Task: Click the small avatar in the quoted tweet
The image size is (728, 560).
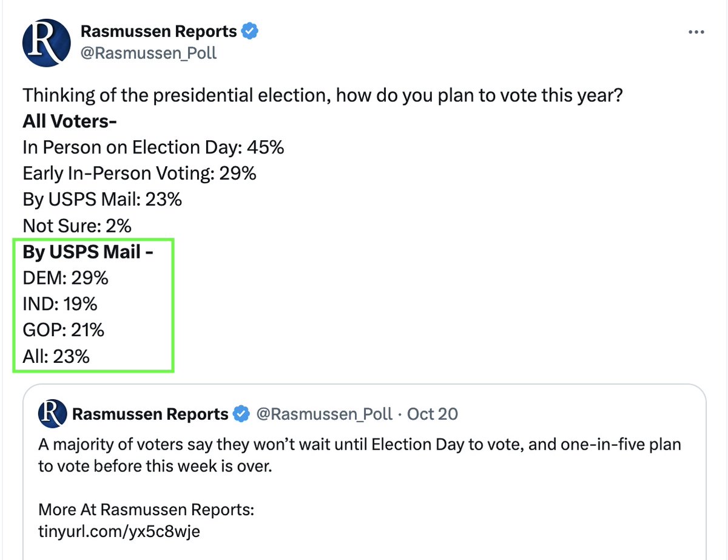Action: click(52, 414)
